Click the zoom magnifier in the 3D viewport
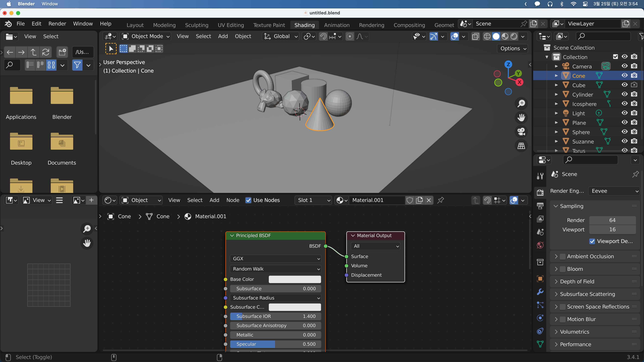Screen dimensions: 644x362 (521, 103)
